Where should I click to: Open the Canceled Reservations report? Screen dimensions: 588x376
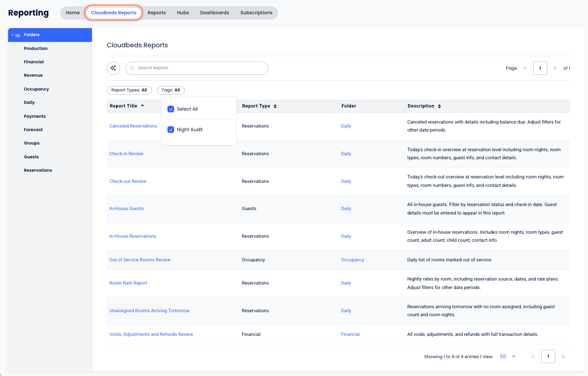click(133, 126)
